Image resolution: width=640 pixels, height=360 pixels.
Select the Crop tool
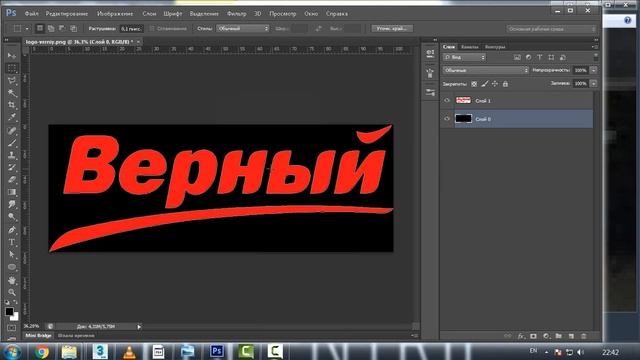pos(12,105)
